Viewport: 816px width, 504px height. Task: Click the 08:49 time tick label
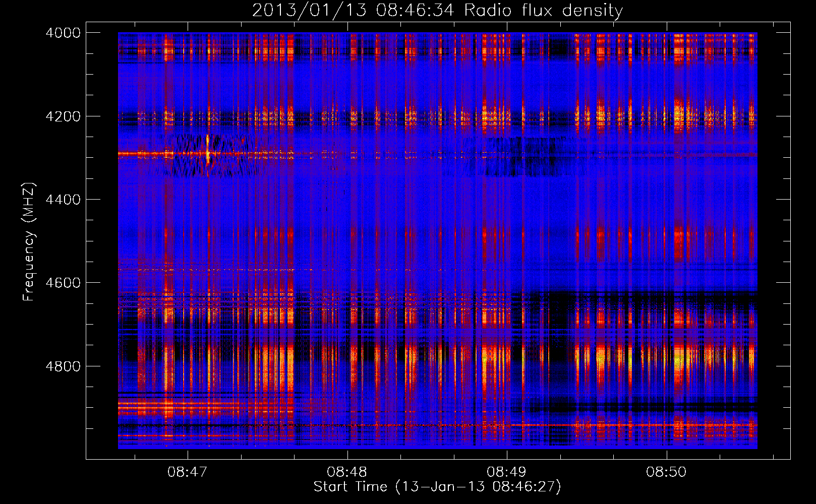[506, 472]
